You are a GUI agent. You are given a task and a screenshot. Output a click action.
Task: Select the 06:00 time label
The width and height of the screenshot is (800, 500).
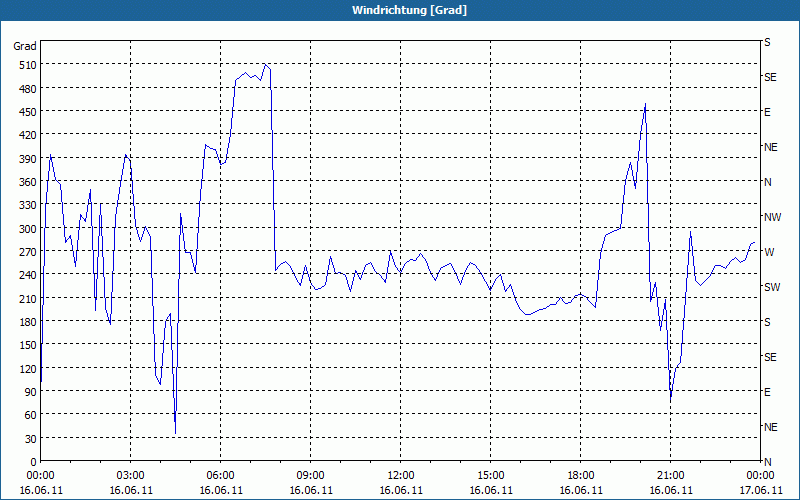220,476
